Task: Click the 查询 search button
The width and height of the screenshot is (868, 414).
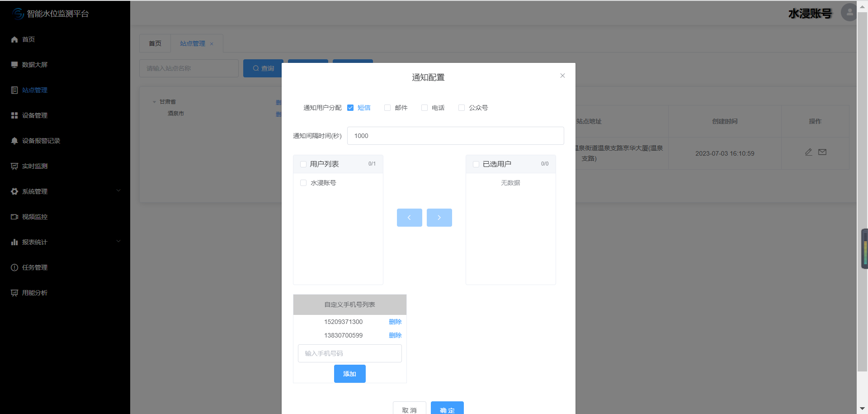Action: 263,68
